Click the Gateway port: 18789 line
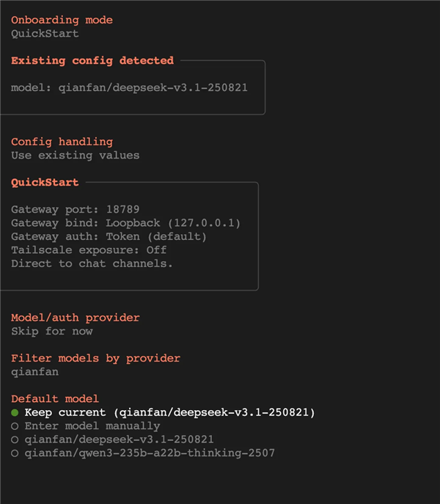The height and width of the screenshot is (504, 440). [x=75, y=210]
